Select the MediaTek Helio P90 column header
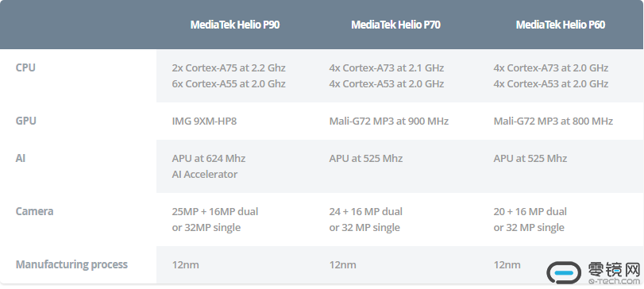644x289 pixels. tap(235, 25)
